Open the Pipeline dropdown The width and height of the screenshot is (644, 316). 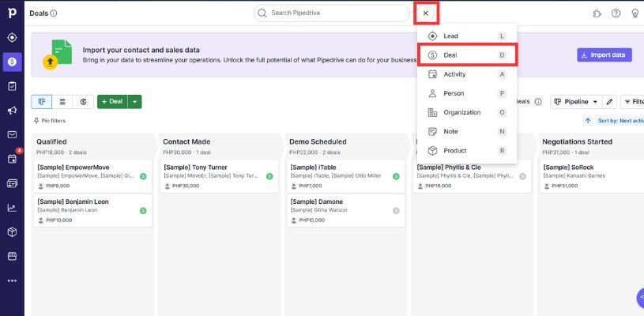[576, 102]
